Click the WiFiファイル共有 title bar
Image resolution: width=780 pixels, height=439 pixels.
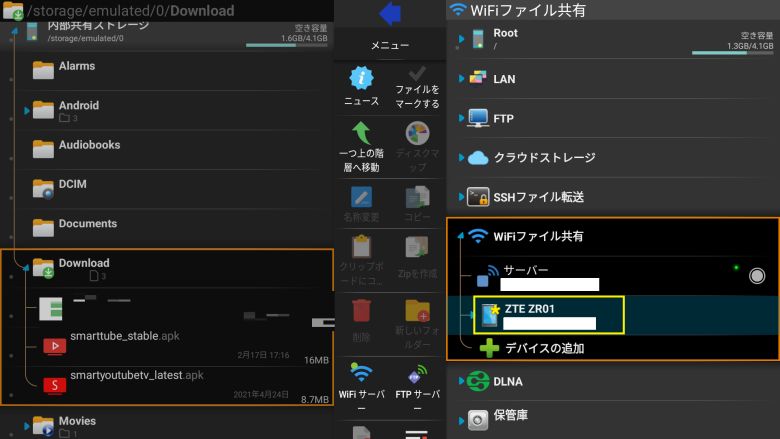click(x=613, y=10)
